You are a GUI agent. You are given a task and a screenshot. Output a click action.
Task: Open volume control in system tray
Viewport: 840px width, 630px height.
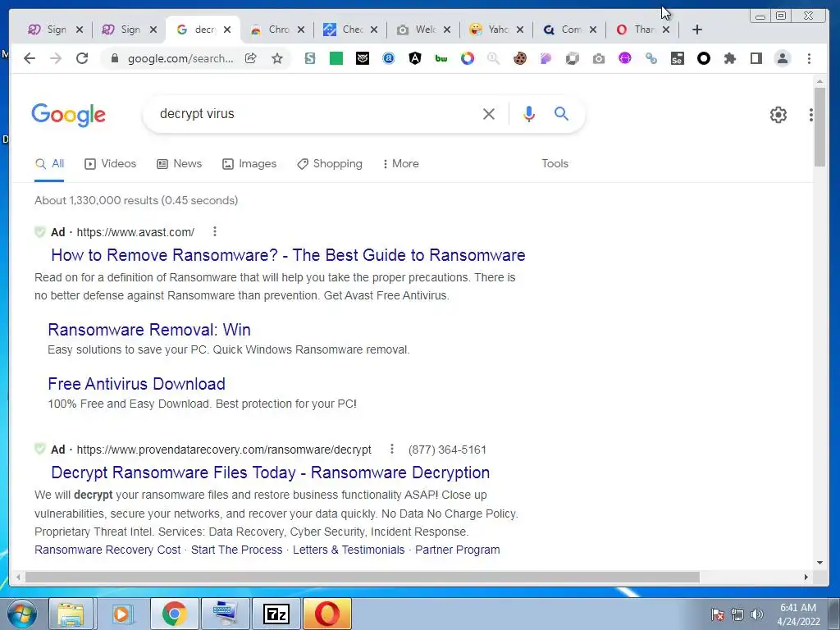pos(757,614)
